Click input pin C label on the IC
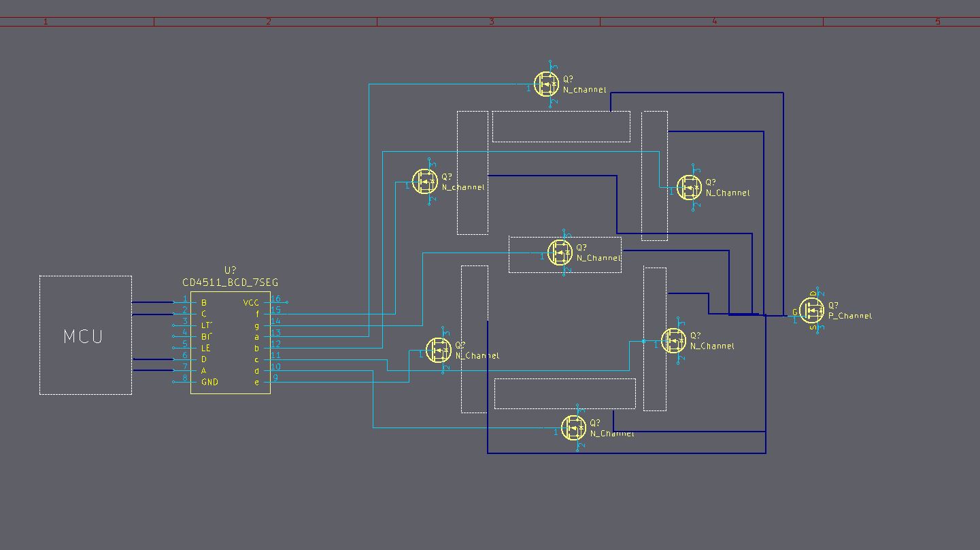Screen dimensions: 980x550 (203, 314)
